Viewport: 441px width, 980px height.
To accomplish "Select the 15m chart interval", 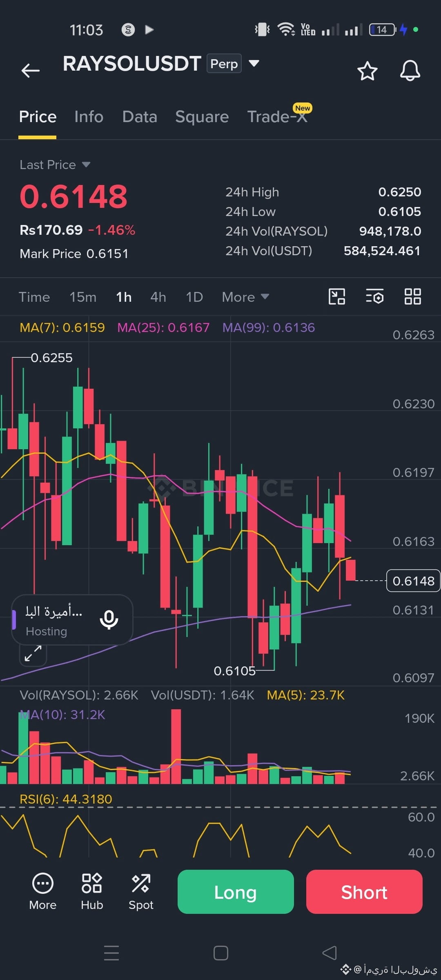I will [83, 297].
